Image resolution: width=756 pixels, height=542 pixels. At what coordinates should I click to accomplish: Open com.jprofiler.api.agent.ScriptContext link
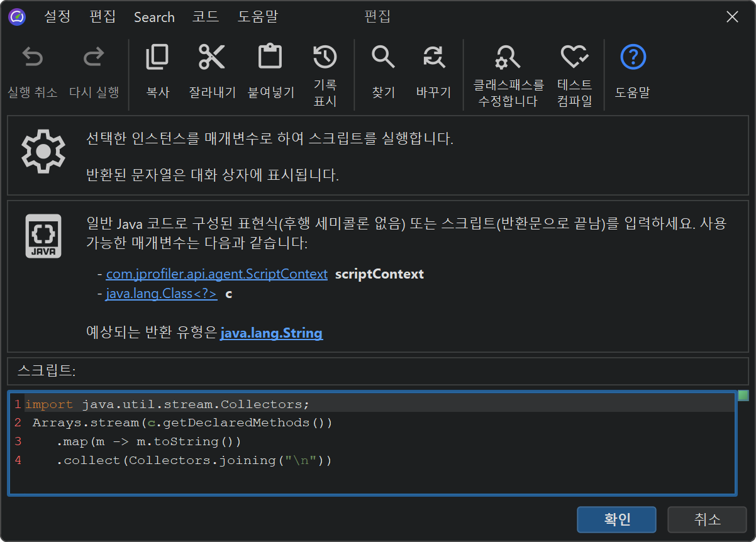click(x=217, y=274)
